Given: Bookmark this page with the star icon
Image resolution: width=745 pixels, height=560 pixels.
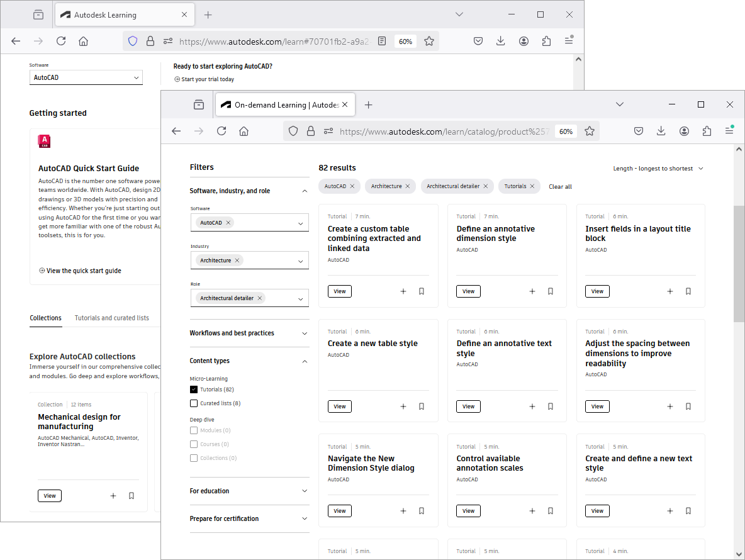Looking at the screenshot, I should 590,131.
